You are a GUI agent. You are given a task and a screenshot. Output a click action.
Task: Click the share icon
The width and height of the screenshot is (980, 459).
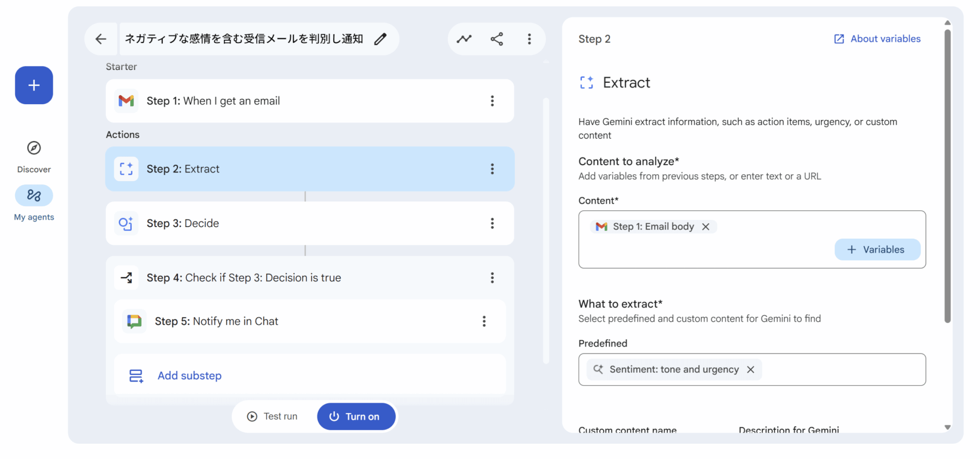click(x=497, y=39)
